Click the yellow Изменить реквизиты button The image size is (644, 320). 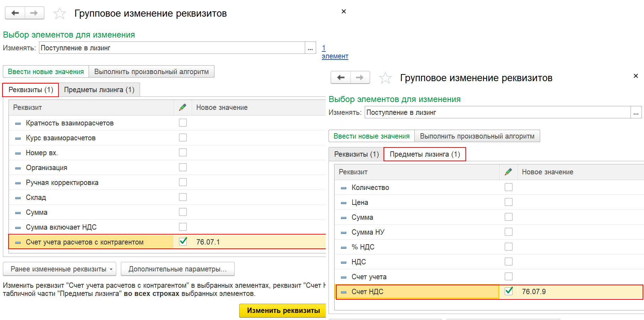pyautogui.click(x=284, y=310)
